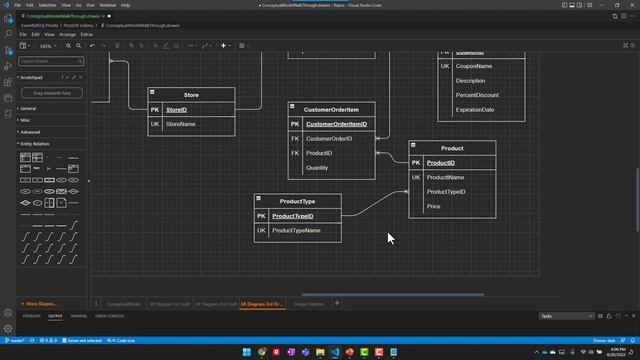Click the horizontal canvas scrollbar

coord(393,294)
